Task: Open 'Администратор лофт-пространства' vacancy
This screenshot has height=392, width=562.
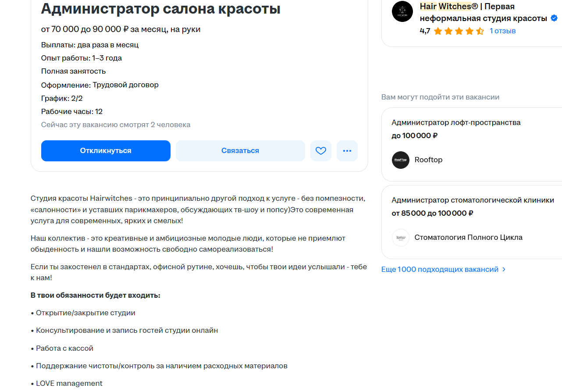Action: (456, 122)
